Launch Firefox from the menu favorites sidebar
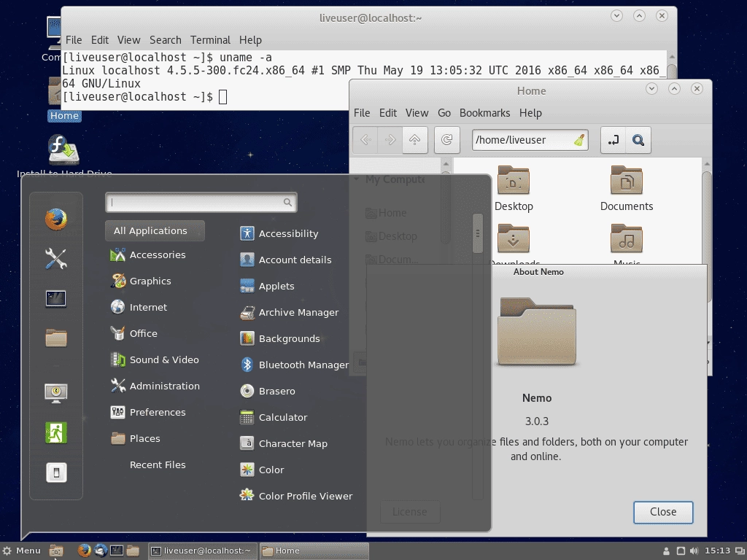Image resolution: width=747 pixels, height=560 pixels. pos(55,219)
